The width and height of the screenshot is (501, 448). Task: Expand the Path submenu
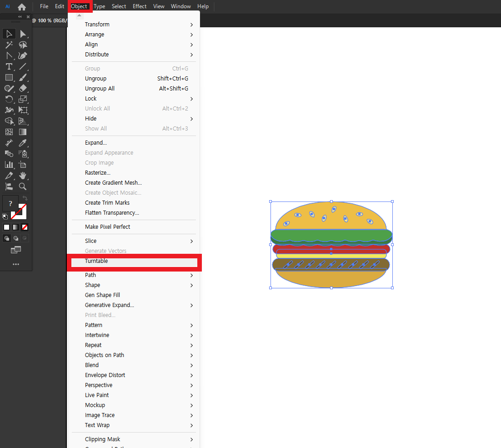pos(134,275)
